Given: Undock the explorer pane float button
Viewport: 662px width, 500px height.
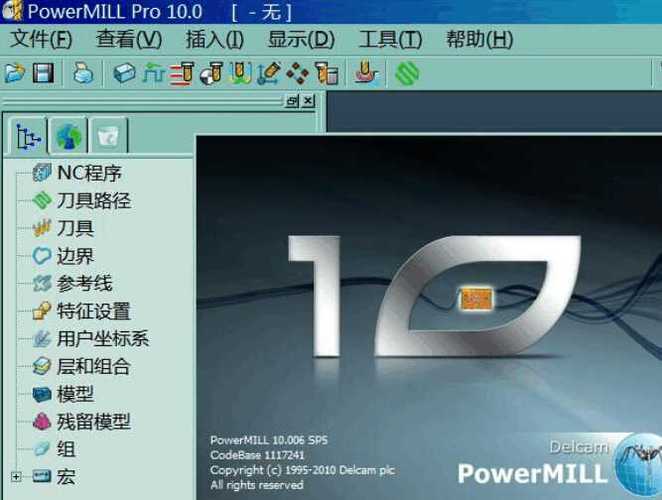Looking at the screenshot, I should point(292,101).
